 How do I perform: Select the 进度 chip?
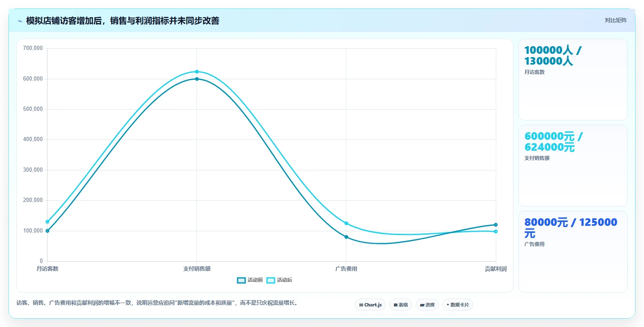427,305
